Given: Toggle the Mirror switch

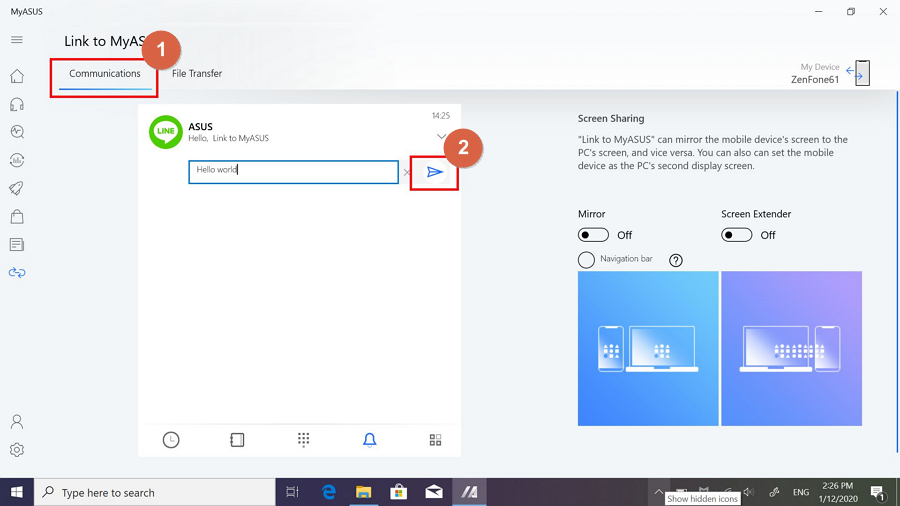Looking at the screenshot, I should [x=593, y=235].
